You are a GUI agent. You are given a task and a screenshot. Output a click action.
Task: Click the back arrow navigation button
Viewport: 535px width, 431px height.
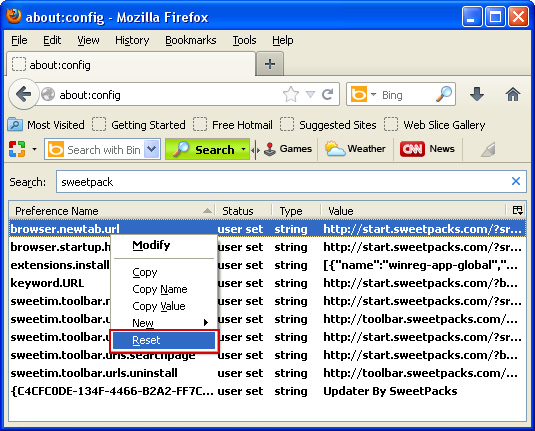23,94
